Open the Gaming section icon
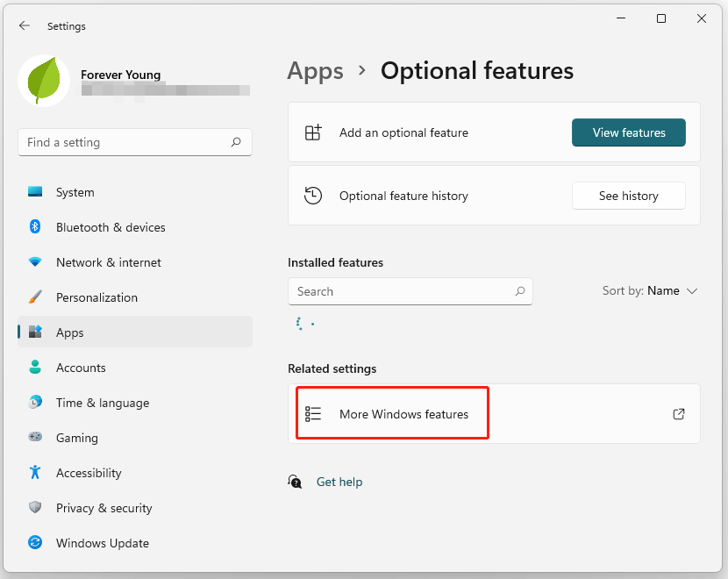The height and width of the screenshot is (579, 728). tap(35, 438)
